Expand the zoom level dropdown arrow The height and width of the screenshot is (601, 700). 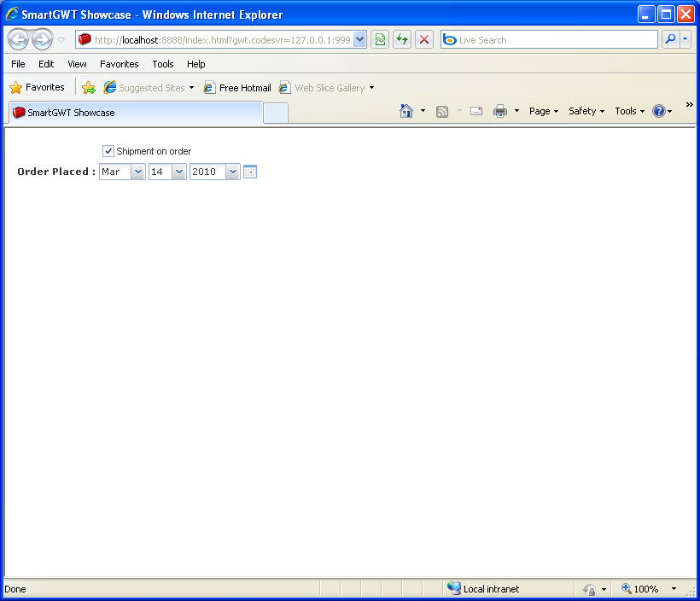coord(674,589)
